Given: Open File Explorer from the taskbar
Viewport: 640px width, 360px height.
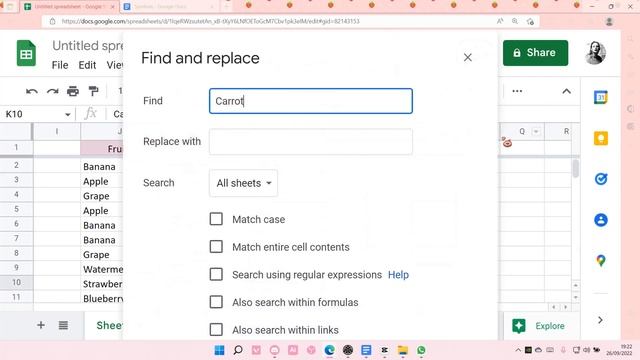Looking at the screenshot, I should pyautogui.click(x=403, y=350).
